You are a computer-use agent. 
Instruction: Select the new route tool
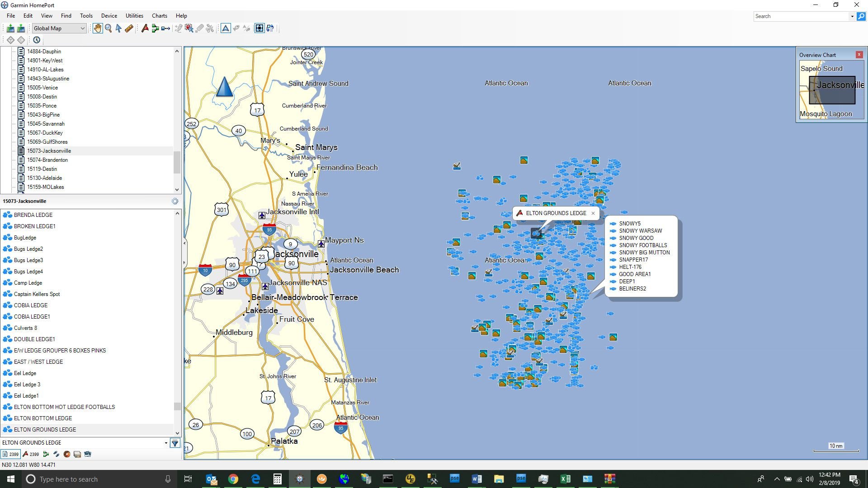click(155, 28)
